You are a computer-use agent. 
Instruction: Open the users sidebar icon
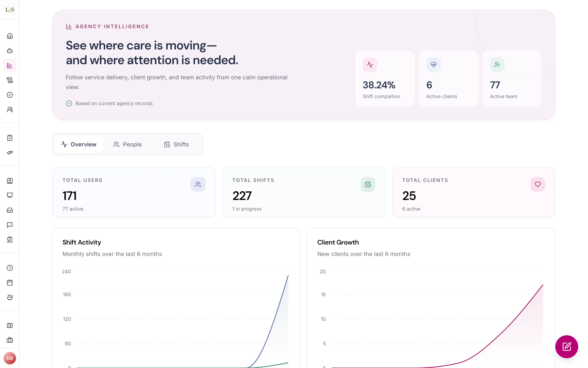tap(10, 110)
